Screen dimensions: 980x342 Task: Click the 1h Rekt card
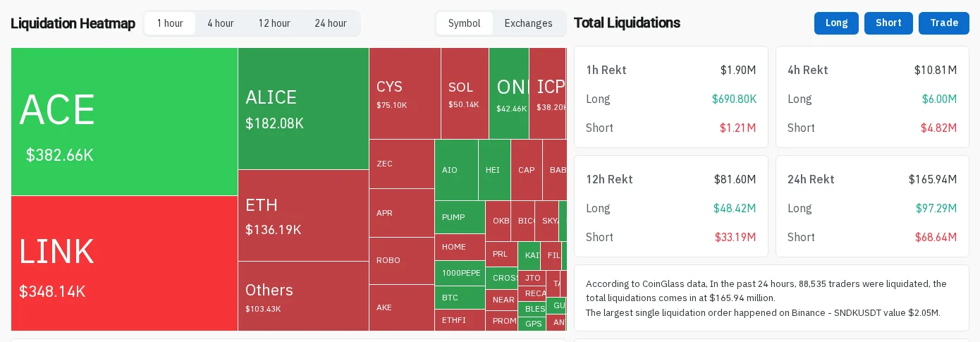(x=671, y=97)
